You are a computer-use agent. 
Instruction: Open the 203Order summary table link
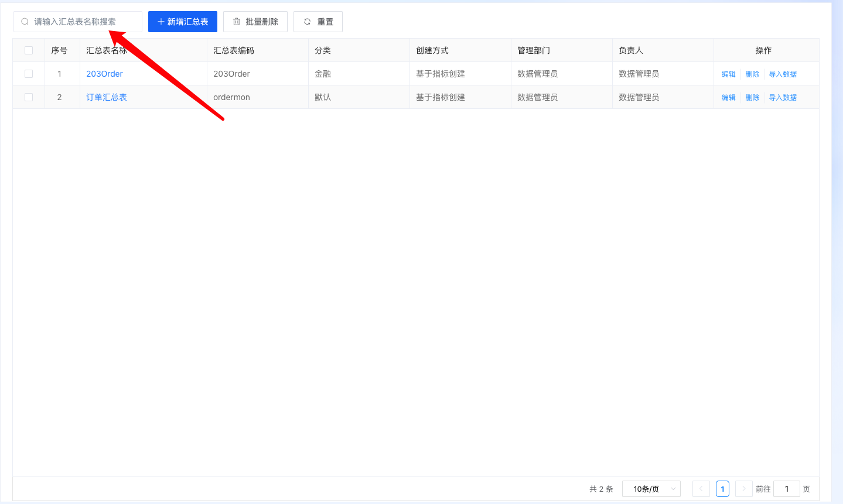coord(104,74)
